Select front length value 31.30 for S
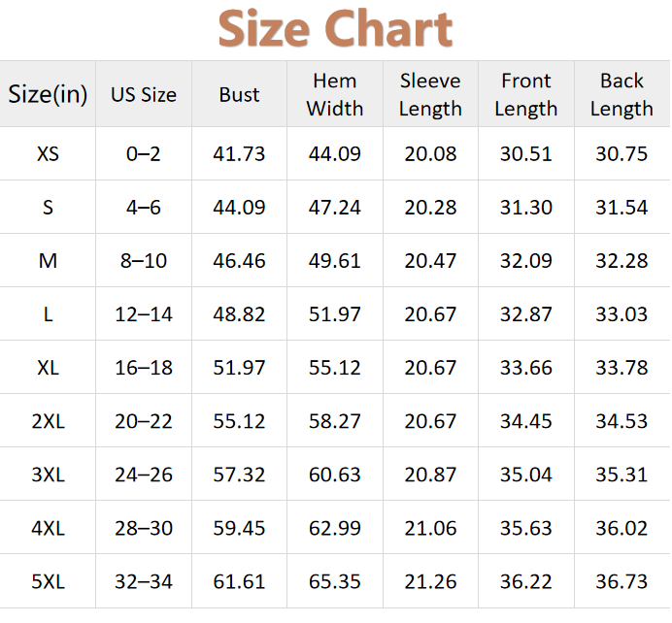Screen dimensions: 672x623 pyautogui.click(x=525, y=208)
